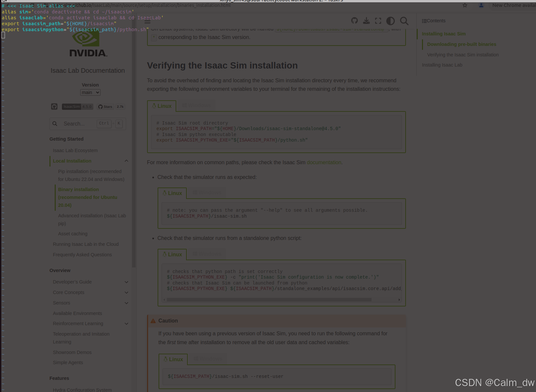The image size is (536, 392).
Task: Open Asset caching page
Action: [x=73, y=234]
